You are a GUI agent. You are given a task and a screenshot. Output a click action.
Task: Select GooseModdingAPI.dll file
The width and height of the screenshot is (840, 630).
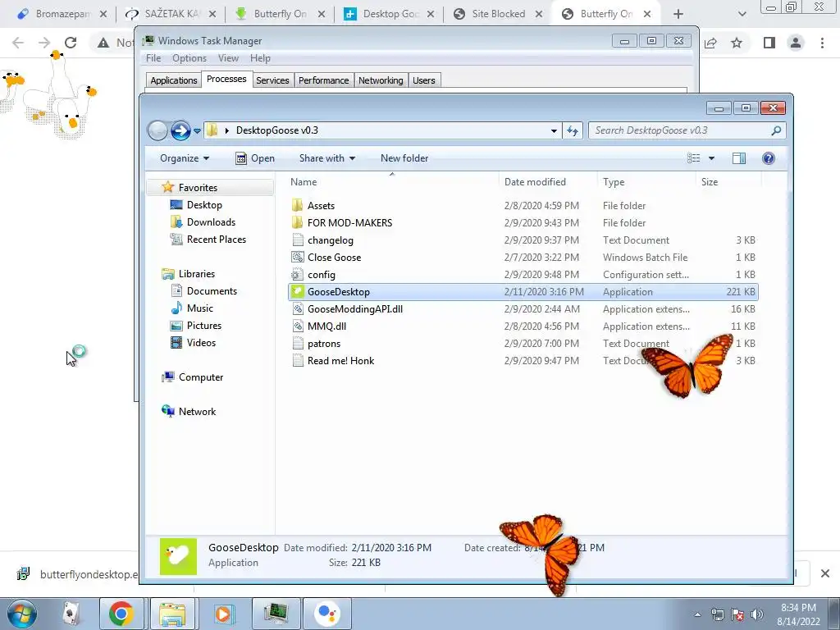point(354,309)
